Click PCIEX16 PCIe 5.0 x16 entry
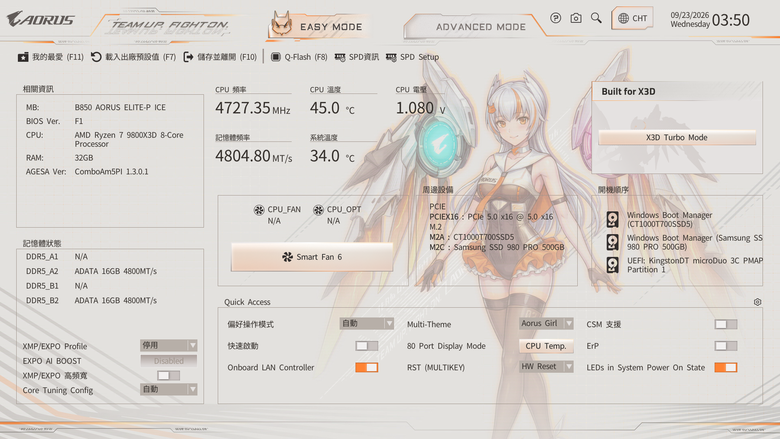 tap(491, 217)
